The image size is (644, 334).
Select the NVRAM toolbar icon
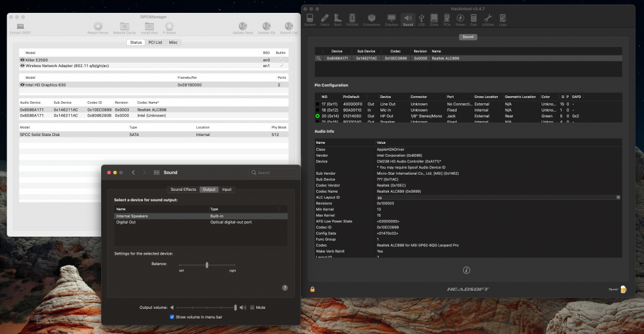352,19
